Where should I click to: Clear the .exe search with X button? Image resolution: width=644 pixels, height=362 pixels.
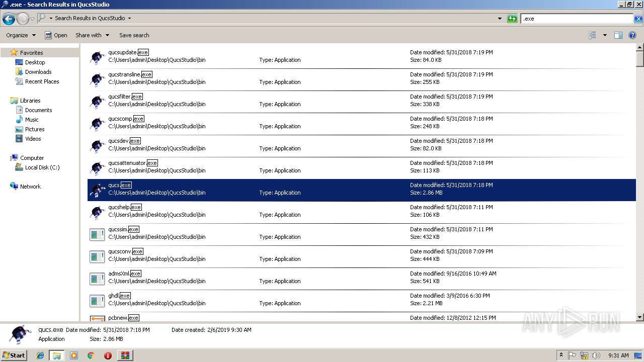638,19
